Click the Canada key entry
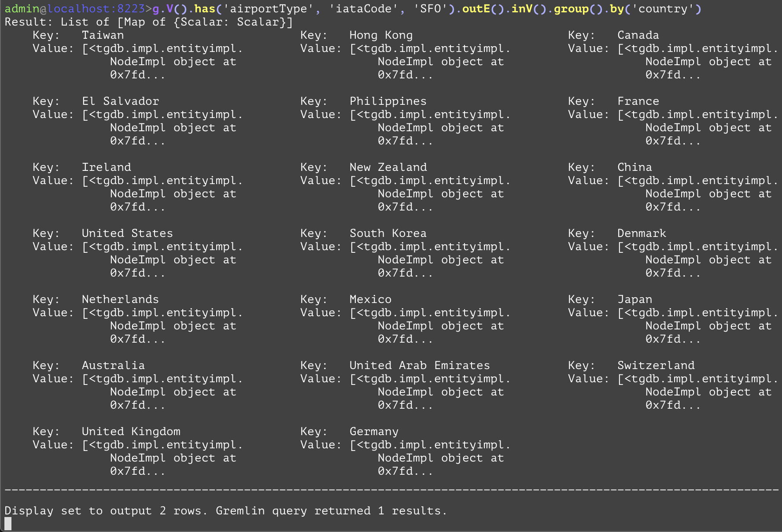 coord(638,35)
